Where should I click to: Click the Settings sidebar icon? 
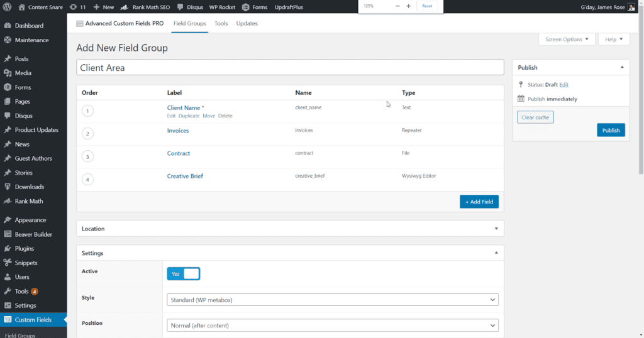pos(8,305)
